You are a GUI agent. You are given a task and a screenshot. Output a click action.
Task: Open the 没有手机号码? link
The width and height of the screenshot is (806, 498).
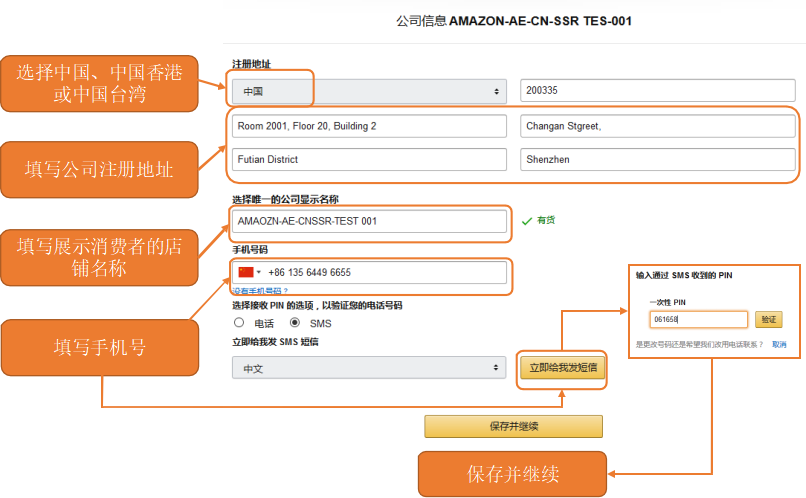click(x=260, y=290)
